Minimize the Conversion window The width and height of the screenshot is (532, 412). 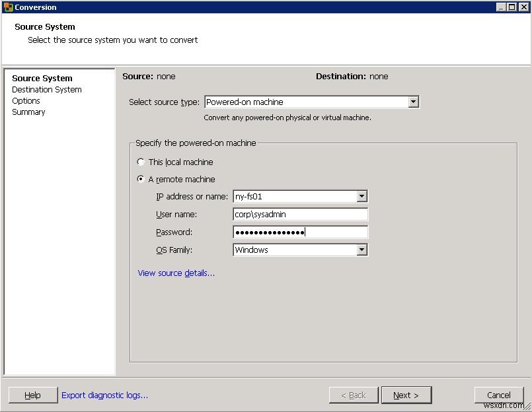pyautogui.click(x=500, y=7)
